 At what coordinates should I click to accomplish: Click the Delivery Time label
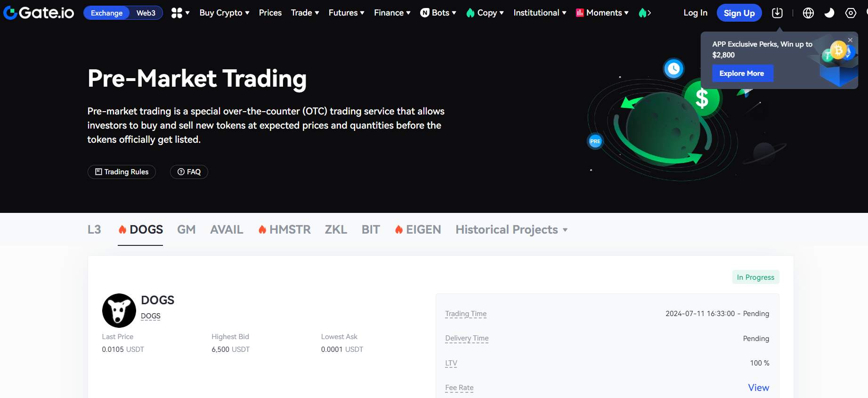(x=467, y=338)
